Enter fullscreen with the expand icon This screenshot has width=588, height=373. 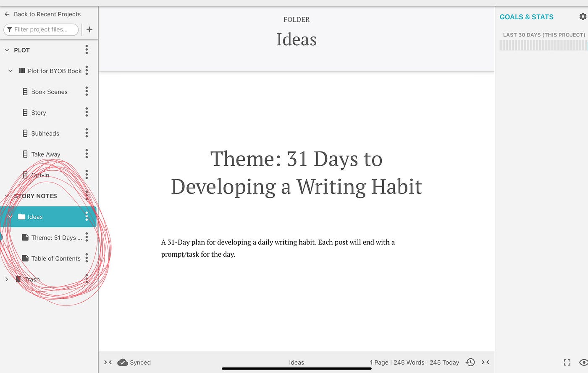(567, 362)
